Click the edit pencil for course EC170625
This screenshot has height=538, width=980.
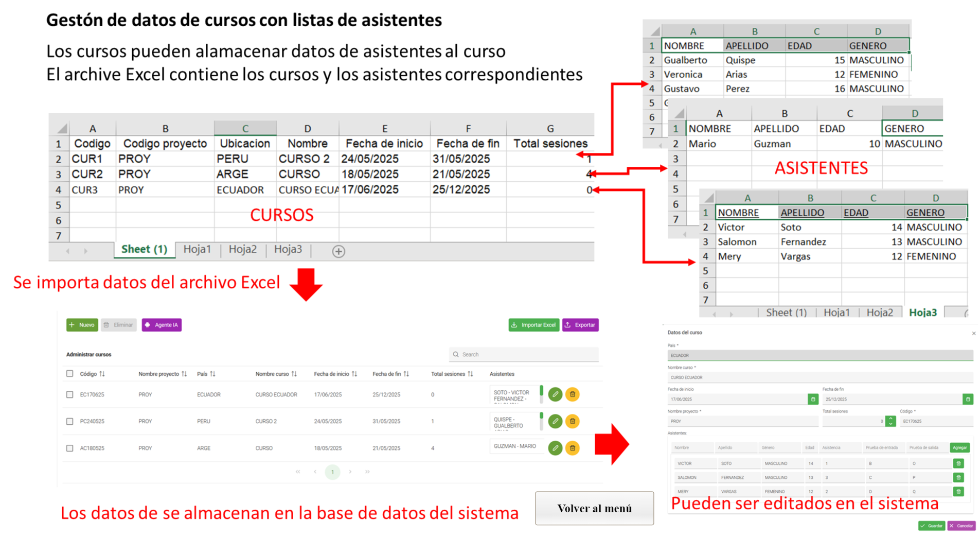[x=555, y=394]
